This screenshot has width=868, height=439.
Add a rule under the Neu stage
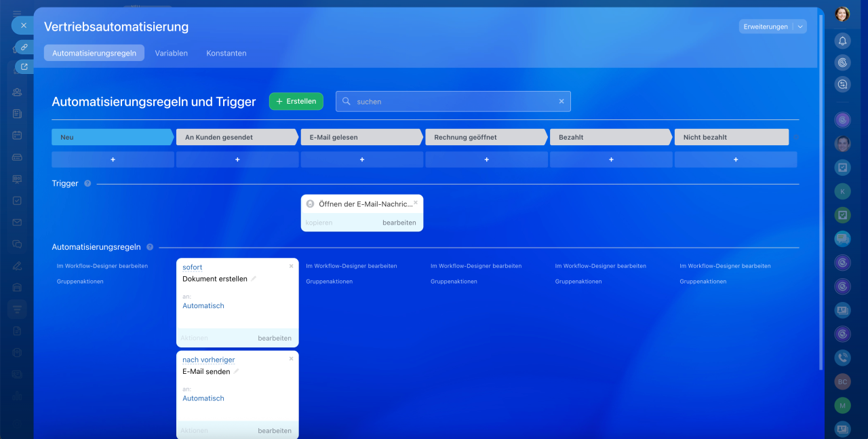113,159
